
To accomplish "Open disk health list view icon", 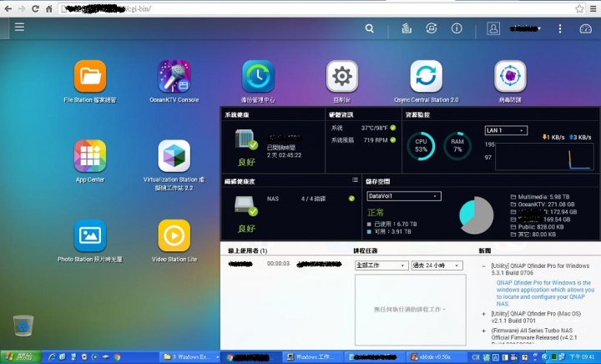I will coord(355,179).
